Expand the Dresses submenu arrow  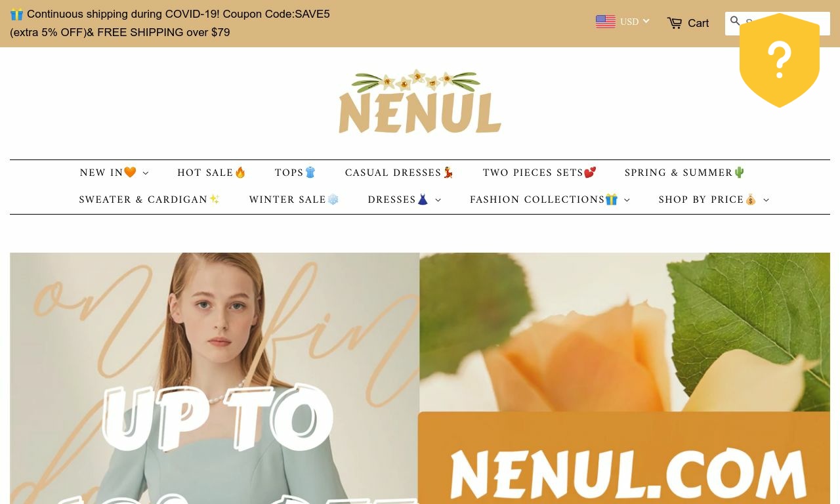point(438,200)
